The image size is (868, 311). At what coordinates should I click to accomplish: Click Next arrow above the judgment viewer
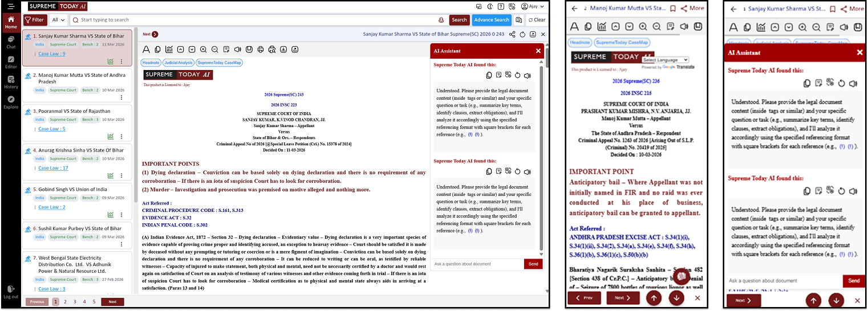151,34
